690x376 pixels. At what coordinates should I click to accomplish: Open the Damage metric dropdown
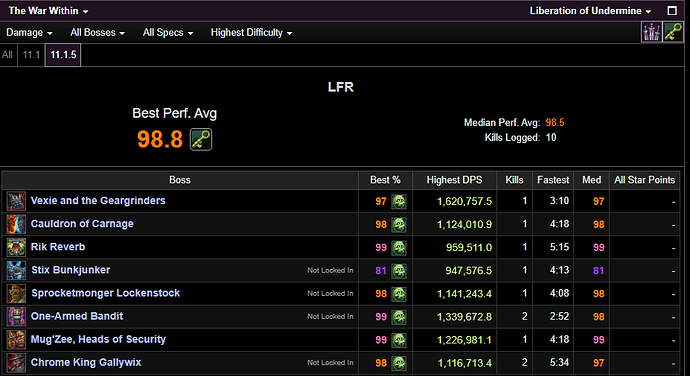tap(29, 33)
